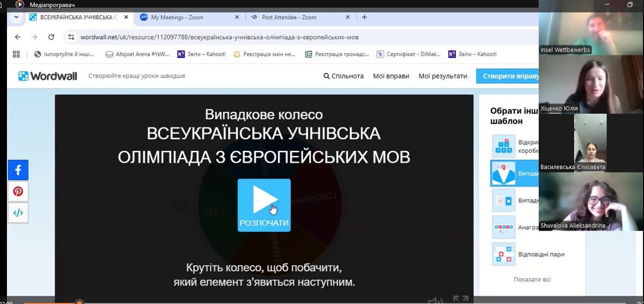Click the Wordwall logo

pyautogui.click(x=48, y=76)
